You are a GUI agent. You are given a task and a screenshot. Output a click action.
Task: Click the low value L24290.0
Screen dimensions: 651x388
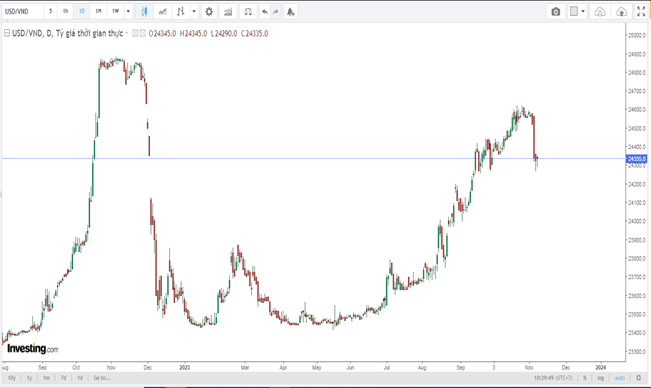tap(224, 33)
